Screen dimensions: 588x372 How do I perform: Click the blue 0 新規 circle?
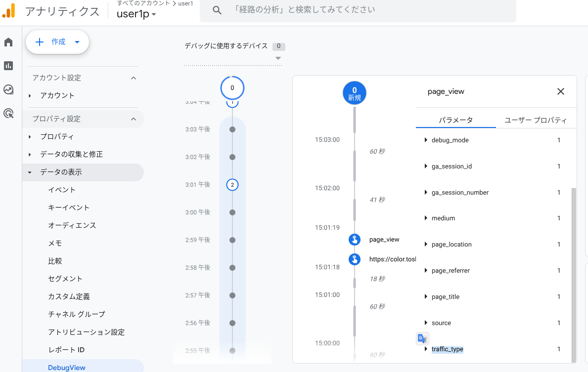point(355,93)
